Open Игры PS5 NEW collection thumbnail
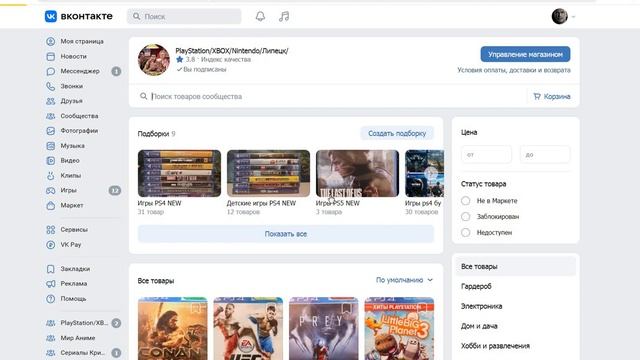640x360 pixels. 357,173
